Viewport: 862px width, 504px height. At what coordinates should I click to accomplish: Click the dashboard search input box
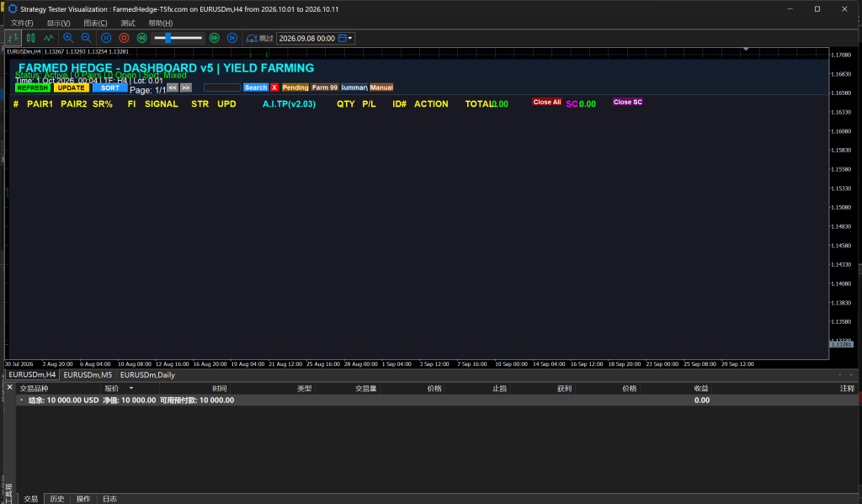(x=222, y=88)
